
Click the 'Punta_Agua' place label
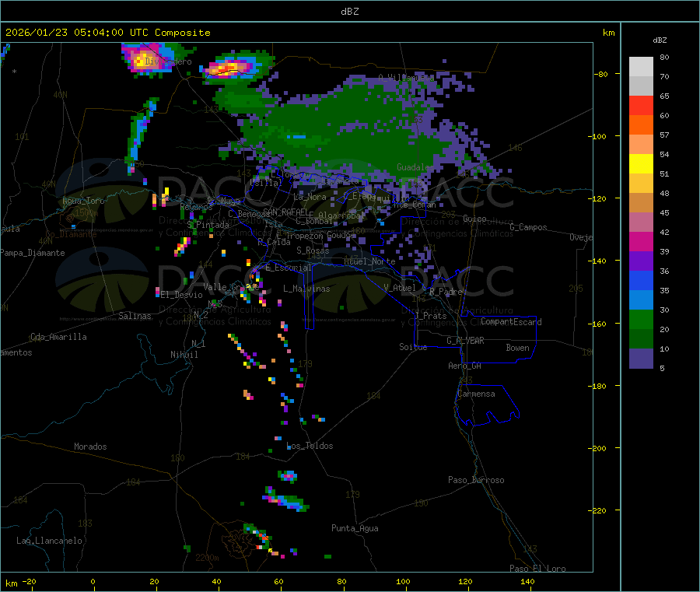click(355, 528)
